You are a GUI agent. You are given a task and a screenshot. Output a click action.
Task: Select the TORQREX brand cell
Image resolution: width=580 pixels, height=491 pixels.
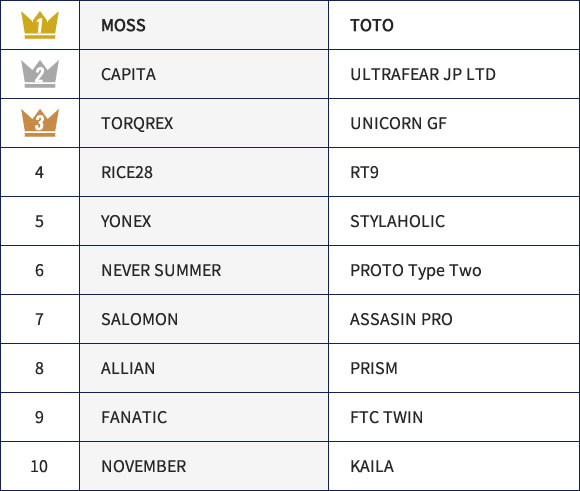204,123
